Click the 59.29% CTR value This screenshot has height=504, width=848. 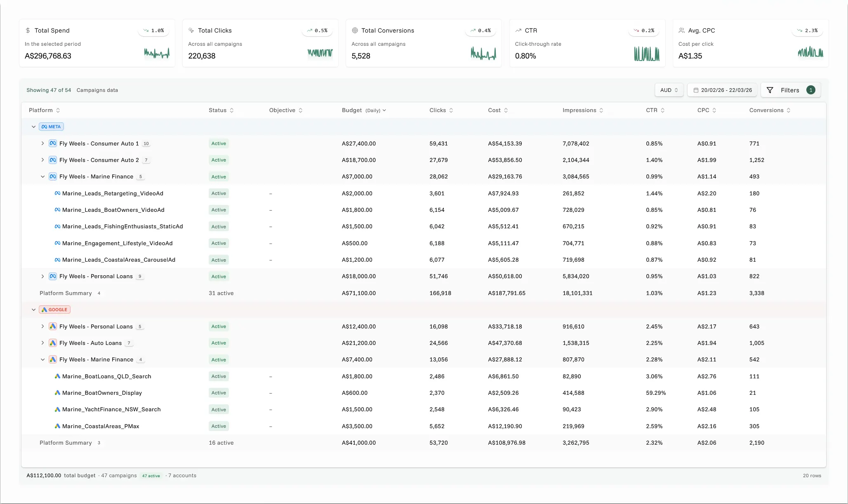click(x=656, y=393)
